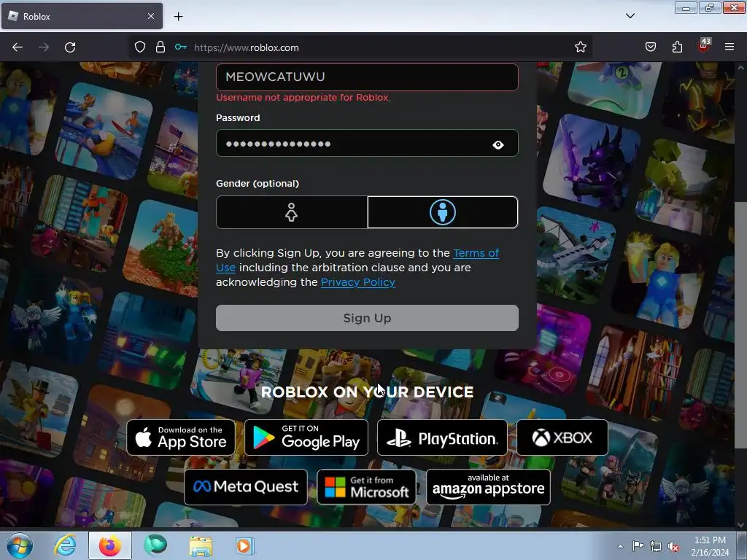Reload the Roblox page
The height and width of the screenshot is (560, 747).
70,47
